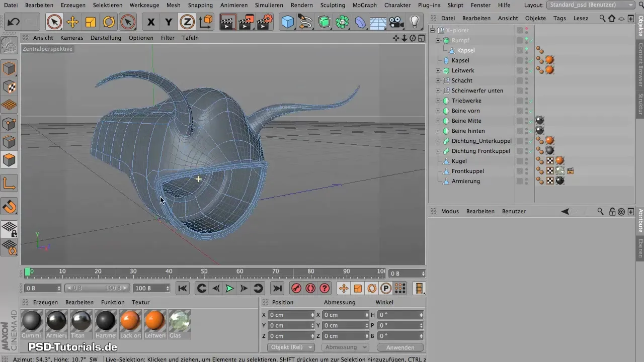Jump to the start of the animation
Viewport: 644px width, 362px height.
(183, 288)
